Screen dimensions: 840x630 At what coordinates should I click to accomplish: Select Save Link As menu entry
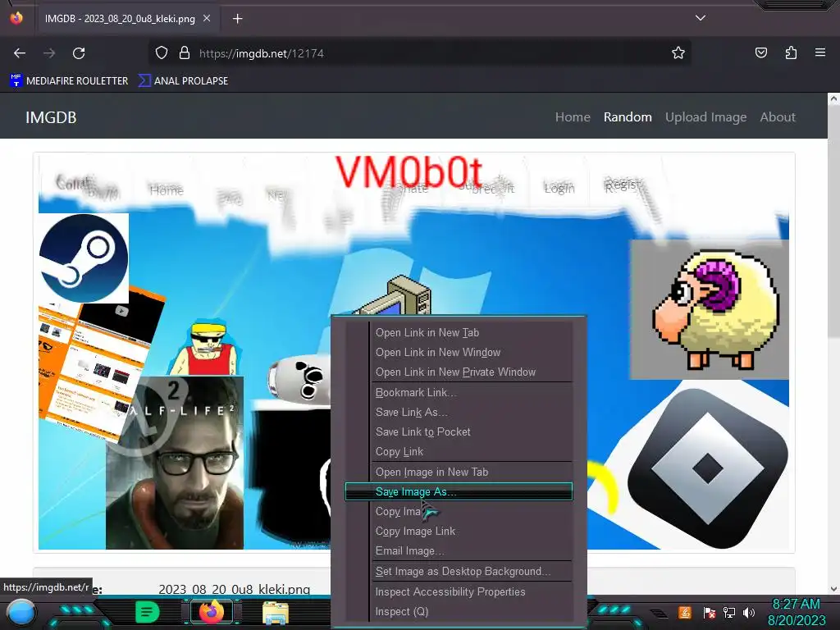click(459, 413)
